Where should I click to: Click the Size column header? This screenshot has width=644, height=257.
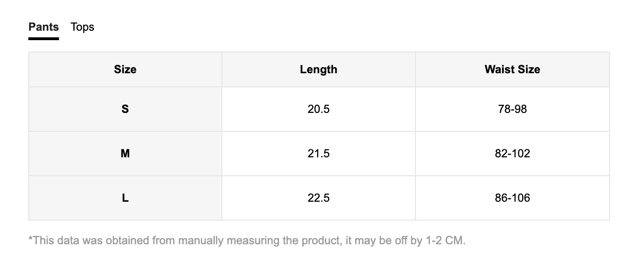(x=125, y=69)
